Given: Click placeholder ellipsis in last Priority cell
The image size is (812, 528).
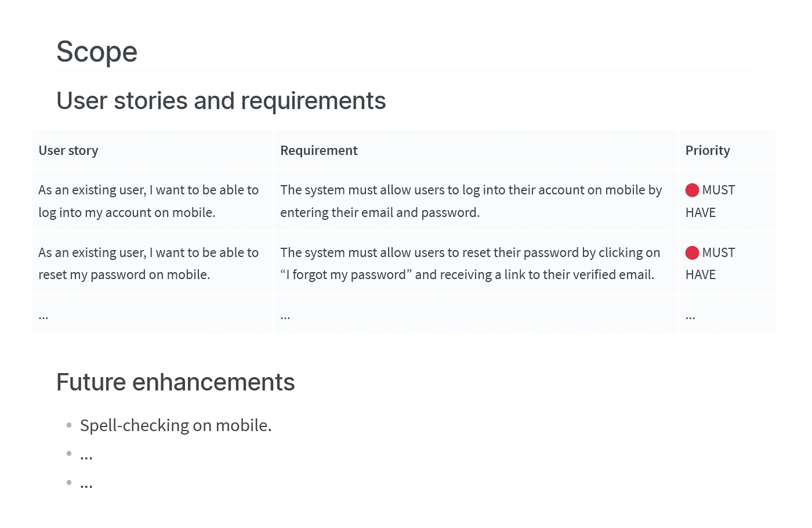Looking at the screenshot, I should (x=690, y=316).
